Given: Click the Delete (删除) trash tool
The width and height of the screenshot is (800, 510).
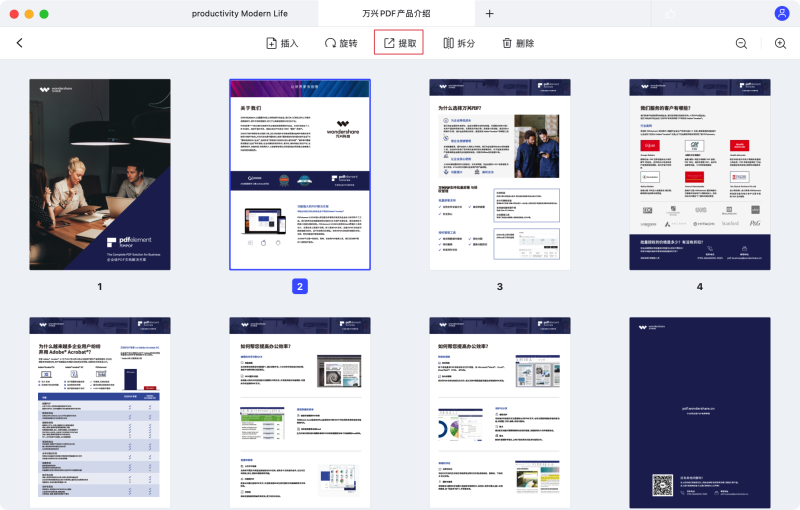Looking at the screenshot, I should tap(517, 43).
